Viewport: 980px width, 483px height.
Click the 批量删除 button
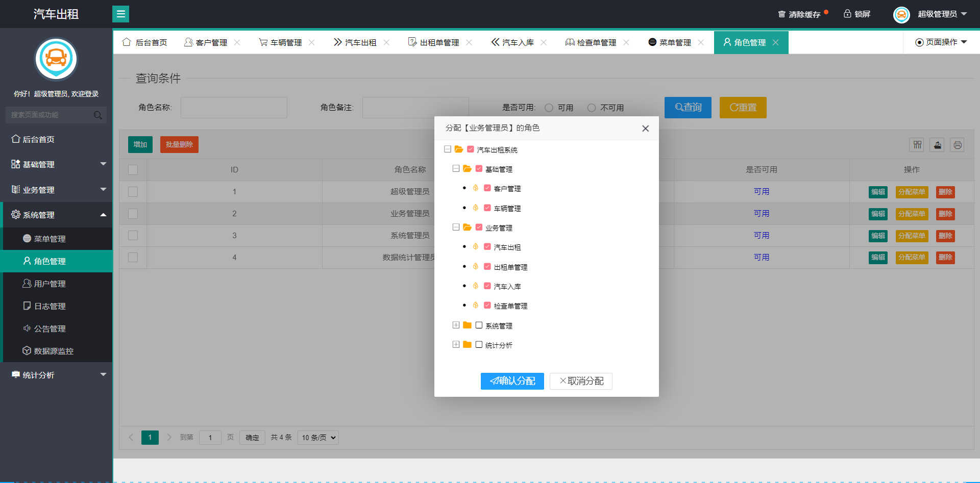pos(179,145)
